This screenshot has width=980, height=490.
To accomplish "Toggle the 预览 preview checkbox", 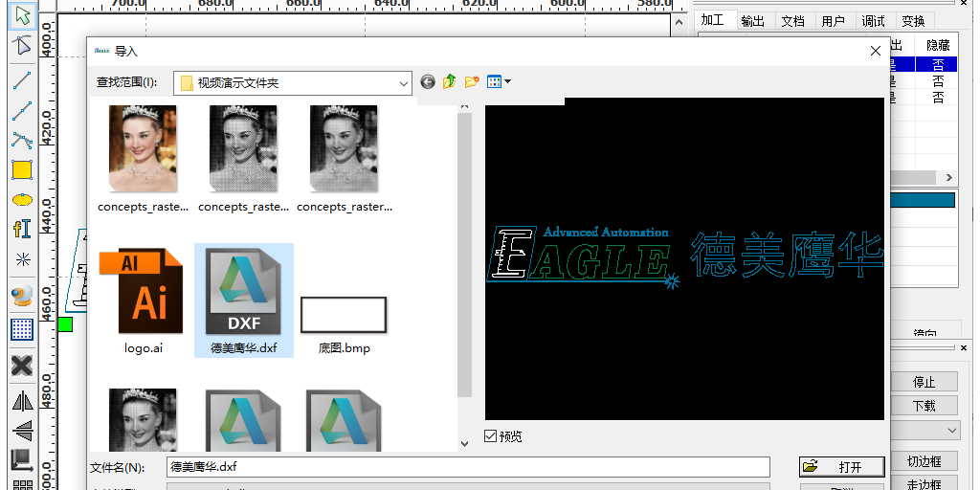I will click(x=491, y=435).
